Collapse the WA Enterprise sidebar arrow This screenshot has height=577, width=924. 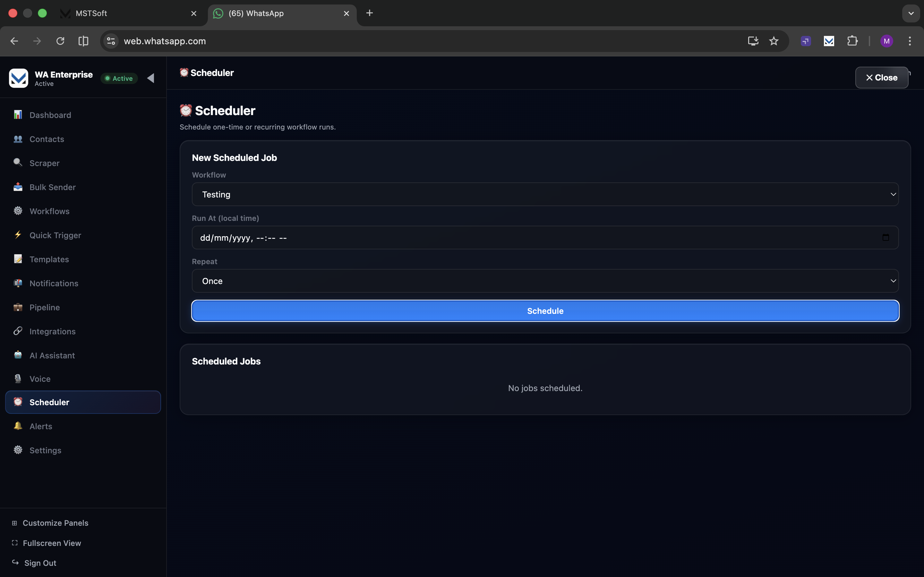[151, 78]
